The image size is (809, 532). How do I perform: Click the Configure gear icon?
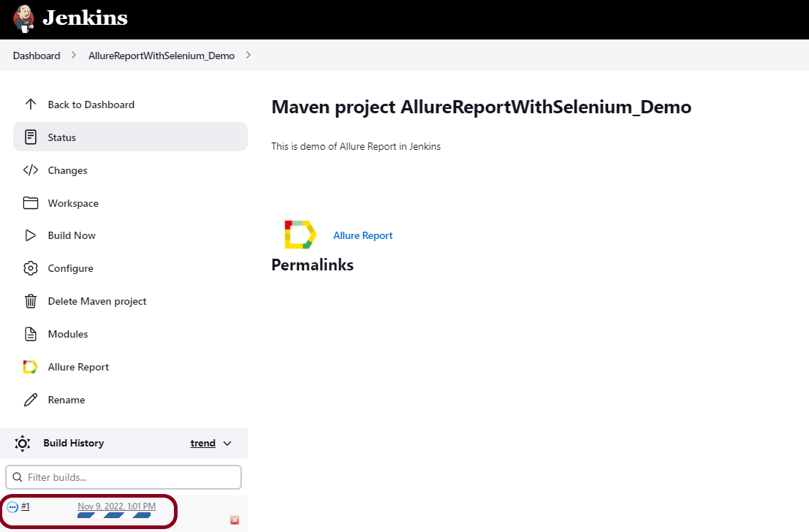(x=30, y=267)
